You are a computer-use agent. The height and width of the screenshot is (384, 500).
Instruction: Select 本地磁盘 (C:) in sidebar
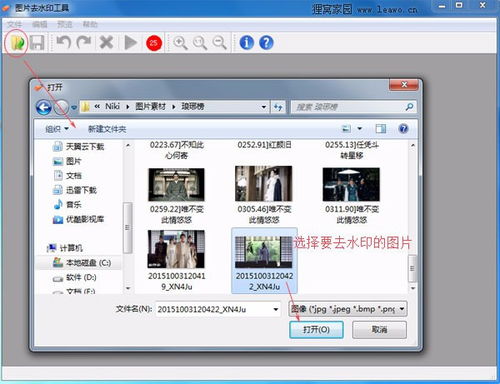click(82, 262)
